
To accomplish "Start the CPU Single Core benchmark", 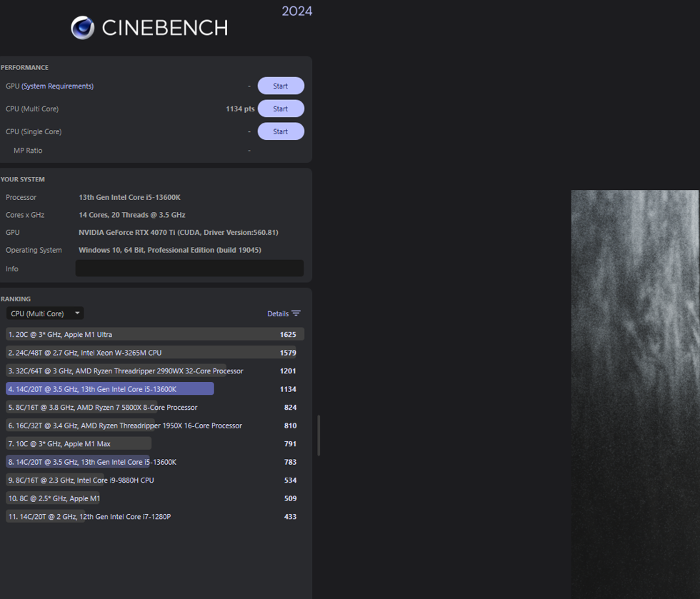I will click(281, 131).
